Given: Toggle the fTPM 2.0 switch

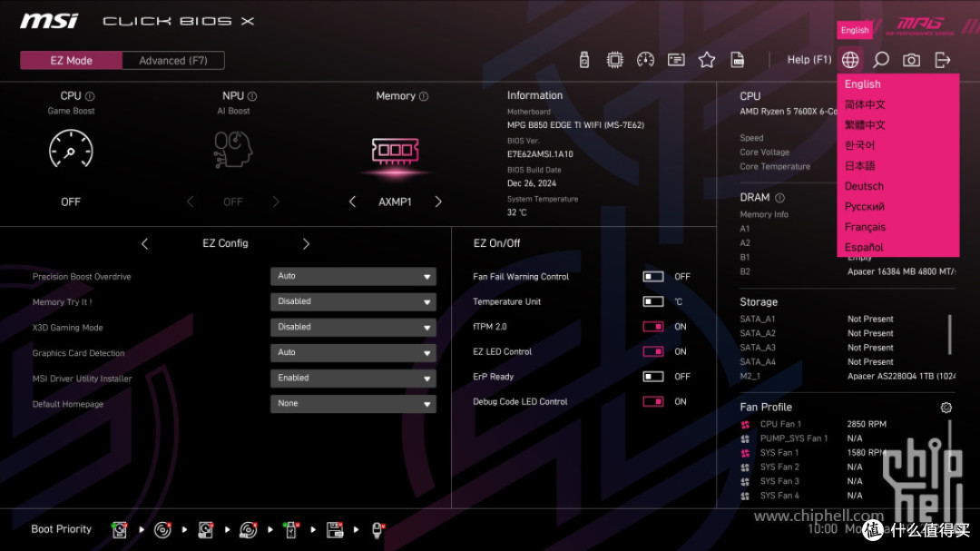Looking at the screenshot, I should pos(653,327).
